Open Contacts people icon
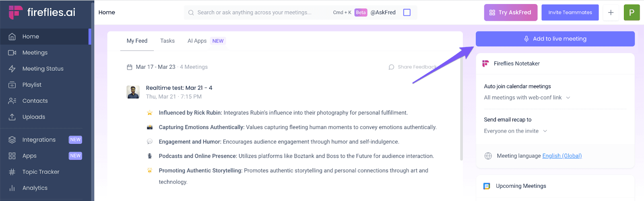Screen dimensions: 644x201 (x=12, y=101)
